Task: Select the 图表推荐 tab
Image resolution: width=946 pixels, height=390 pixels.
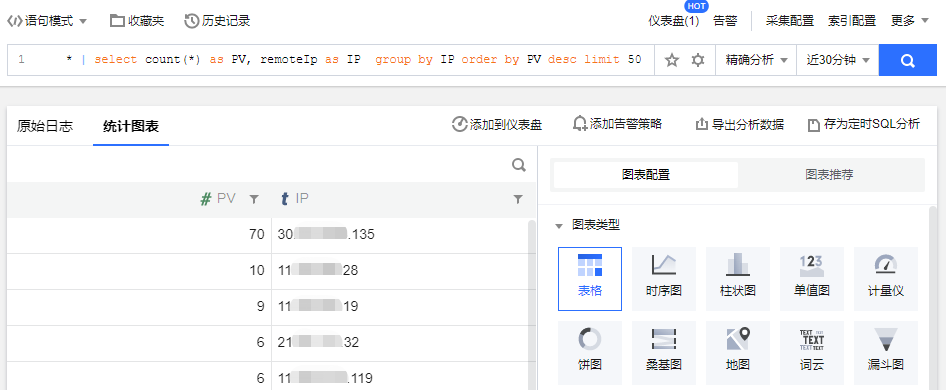Action: click(829, 175)
